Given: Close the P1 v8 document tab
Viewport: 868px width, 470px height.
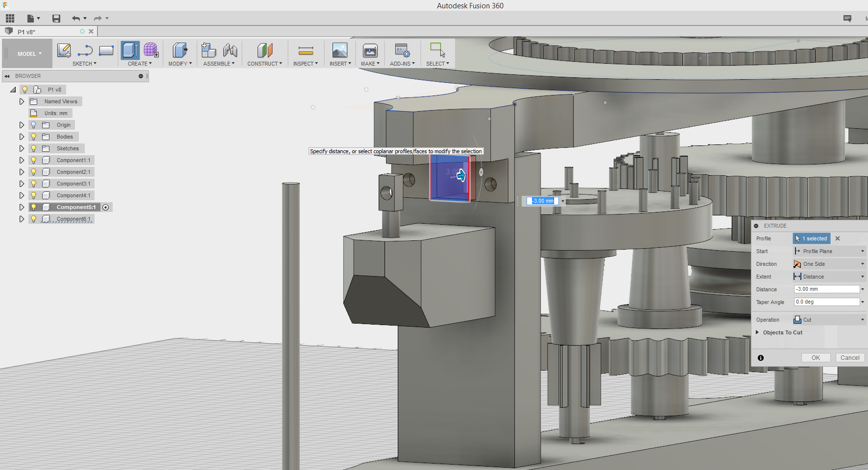Looking at the screenshot, I should coord(91,31).
